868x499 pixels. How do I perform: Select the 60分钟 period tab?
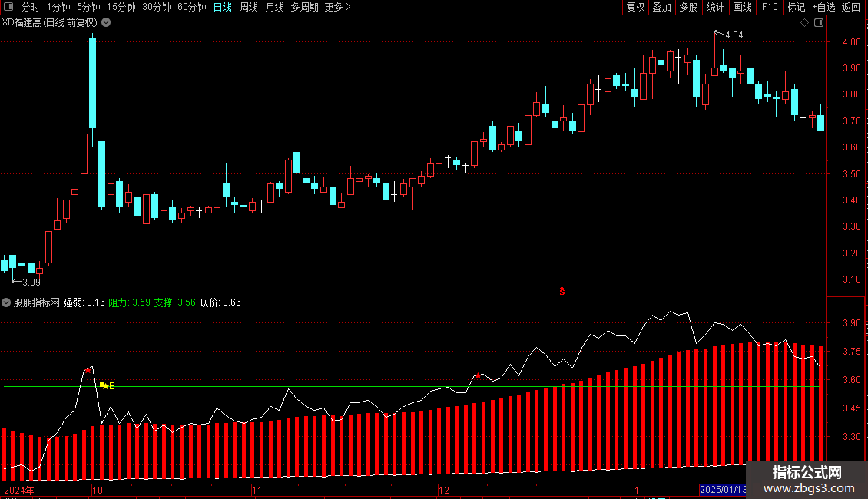click(x=191, y=7)
